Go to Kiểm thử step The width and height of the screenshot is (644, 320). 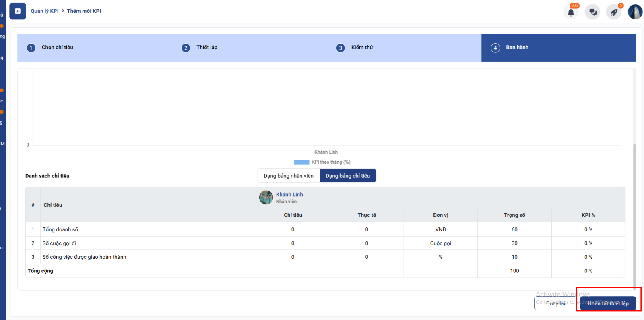362,48
